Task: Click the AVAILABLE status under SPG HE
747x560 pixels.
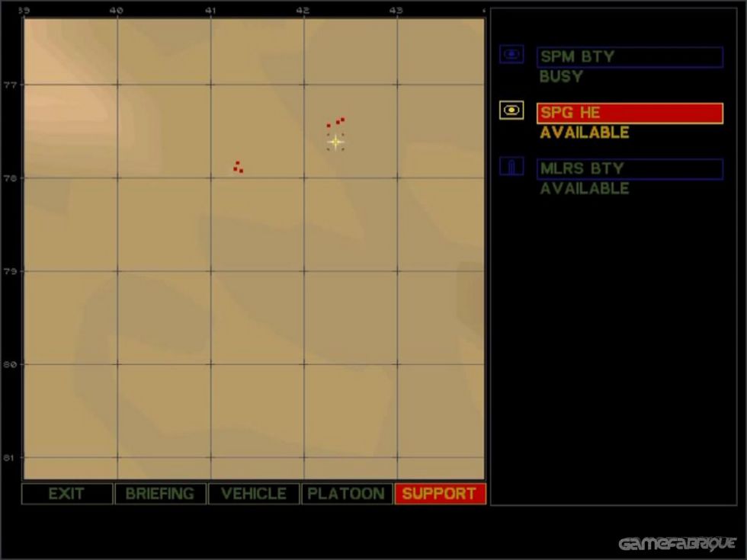Action: 585,133
